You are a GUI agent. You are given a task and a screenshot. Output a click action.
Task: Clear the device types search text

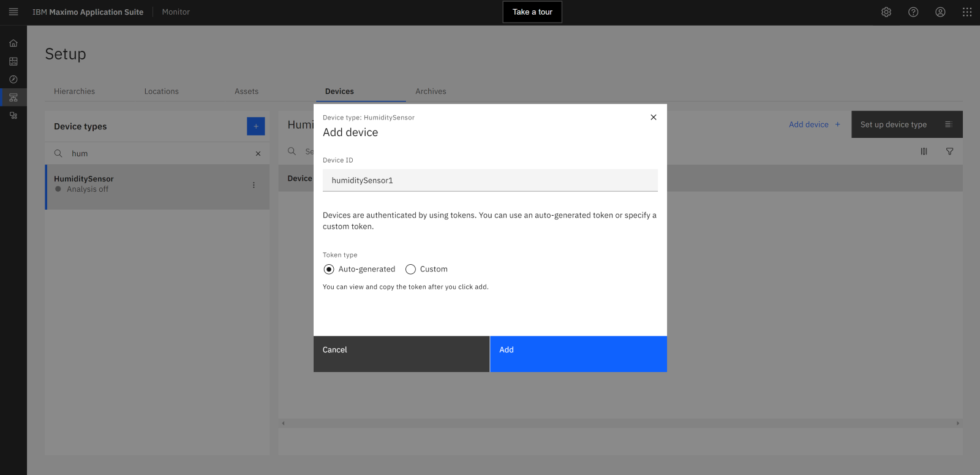[258, 154]
